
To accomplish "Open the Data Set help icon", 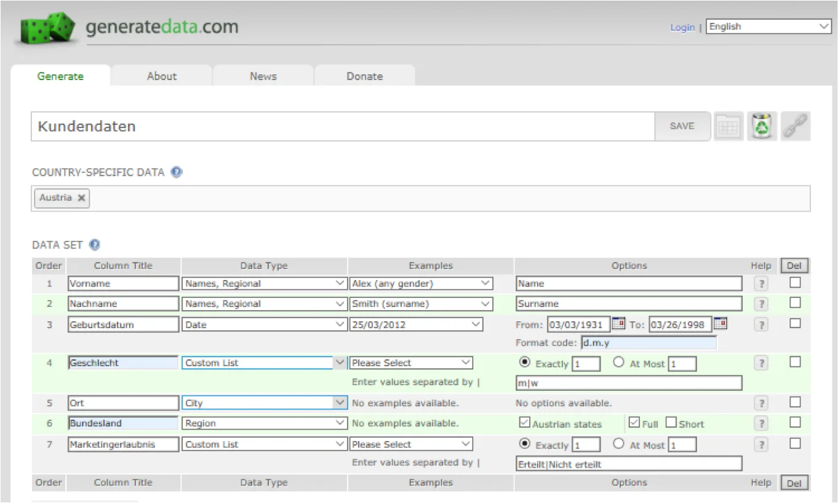I will (x=94, y=245).
